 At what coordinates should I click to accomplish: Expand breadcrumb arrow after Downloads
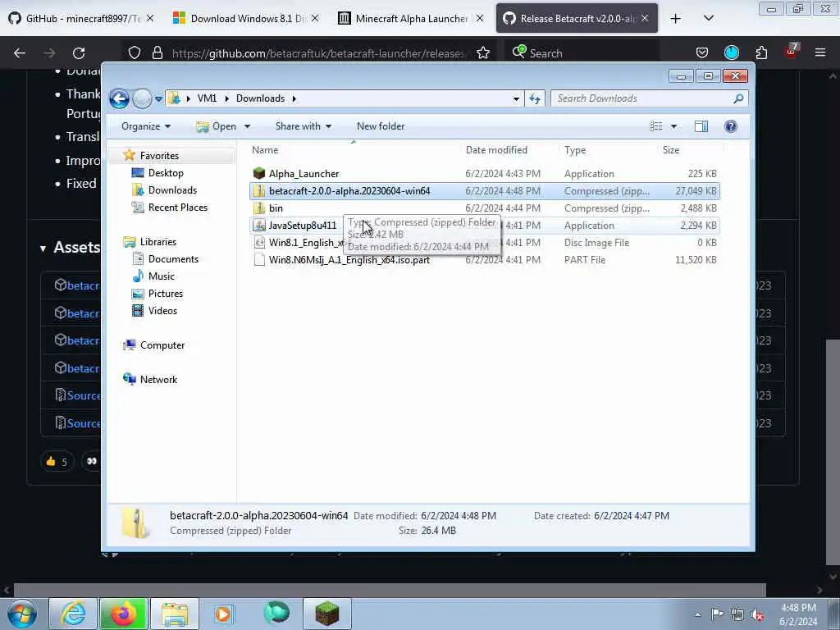294,98
